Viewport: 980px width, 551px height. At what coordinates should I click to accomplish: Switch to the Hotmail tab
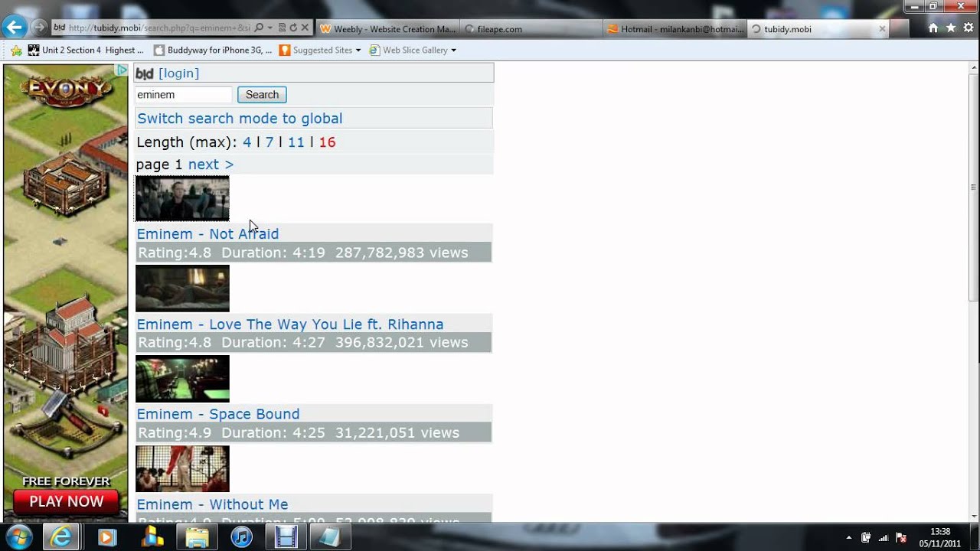pyautogui.click(x=674, y=29)
